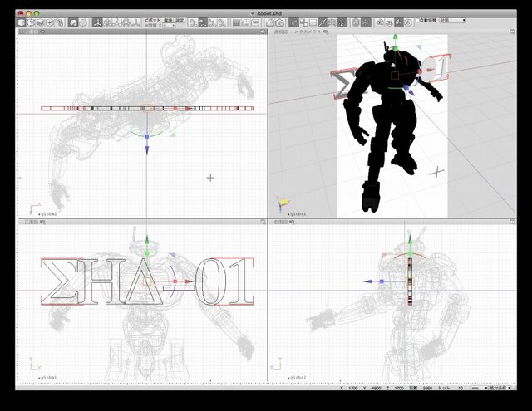
Task: Click the dark shaded-object display icon
Action: click(x=73, y=22)
